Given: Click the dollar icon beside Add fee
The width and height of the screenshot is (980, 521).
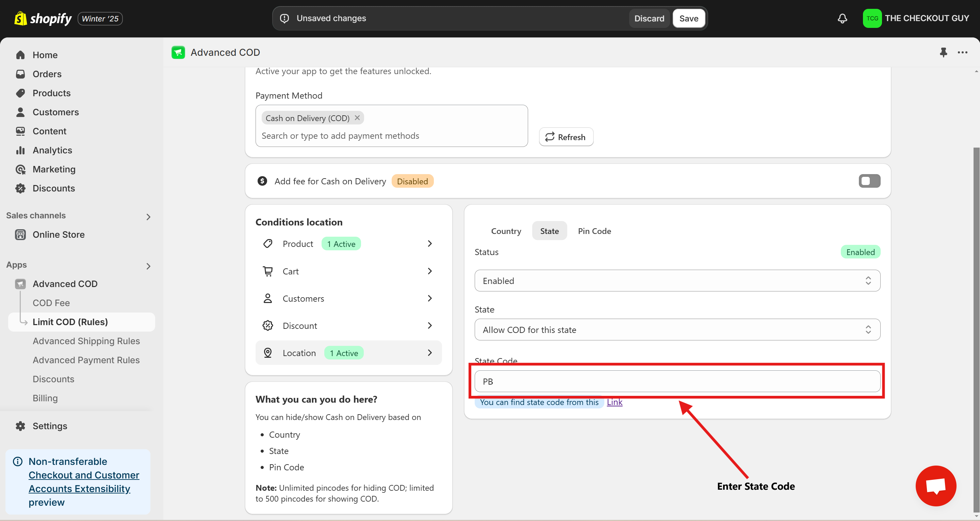Looking at the screenshot, I should (x=262, y=181).
